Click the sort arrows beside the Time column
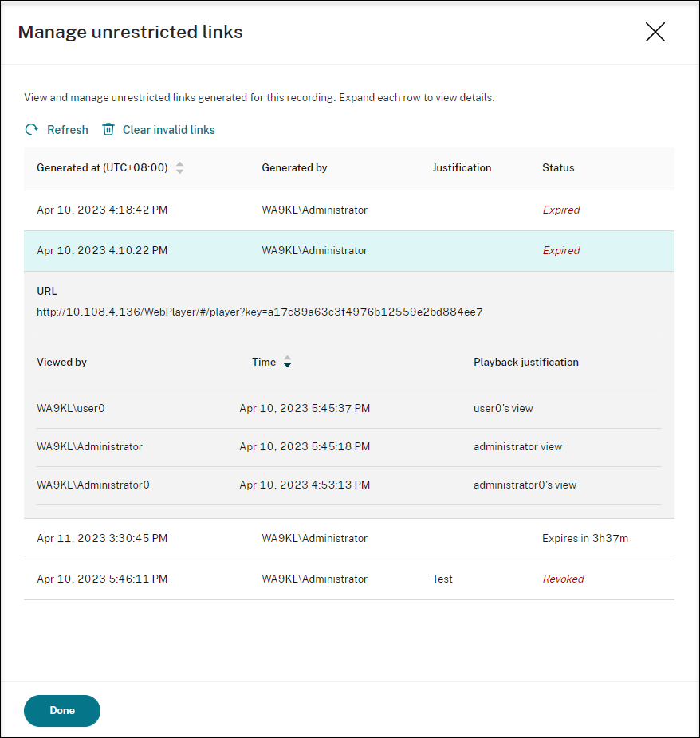Image resolution: width=700 pixels, height=738 pixels. point(286,362)
